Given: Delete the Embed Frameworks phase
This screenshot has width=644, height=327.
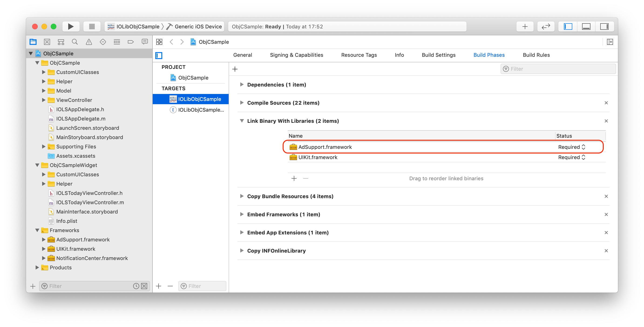Looking at the screenshot, I should coord(606,215).
